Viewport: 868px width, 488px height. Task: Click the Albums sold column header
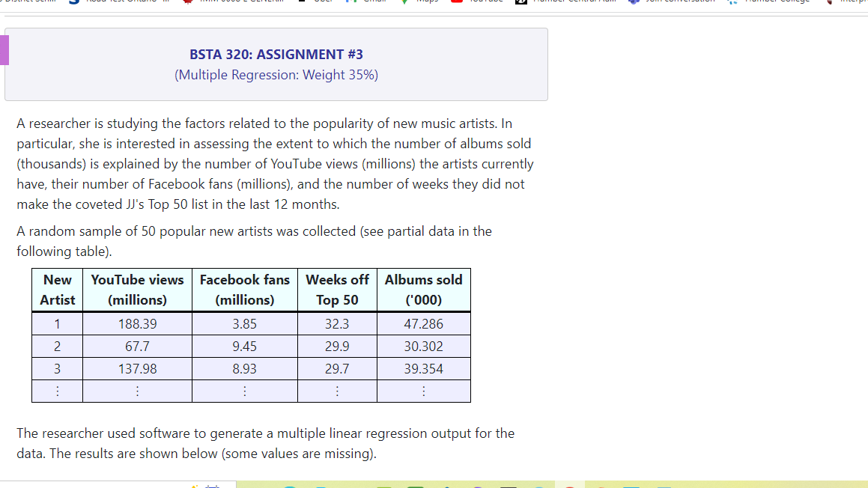(423, 290)
